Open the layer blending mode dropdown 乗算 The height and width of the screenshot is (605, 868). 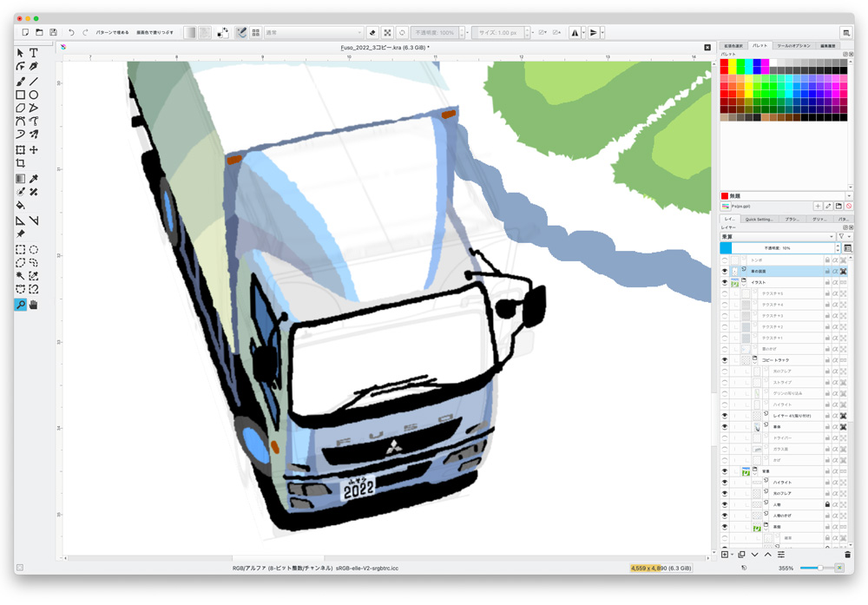pyautogui.click(x=778, y=236)
